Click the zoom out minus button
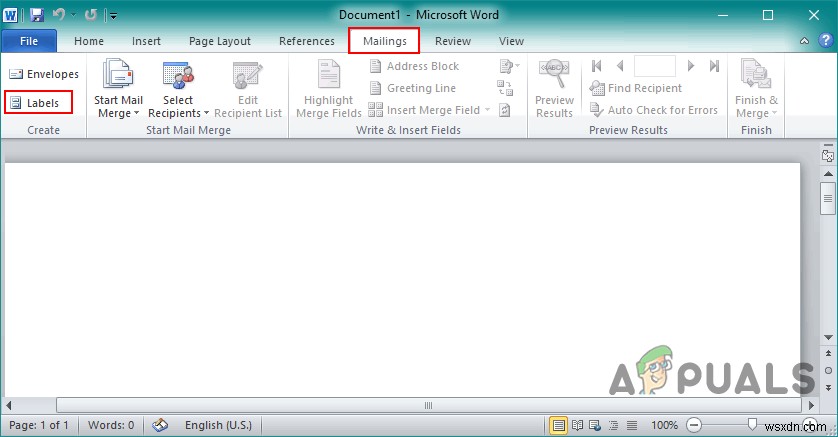838x437 pixels. tap(694, 425)
